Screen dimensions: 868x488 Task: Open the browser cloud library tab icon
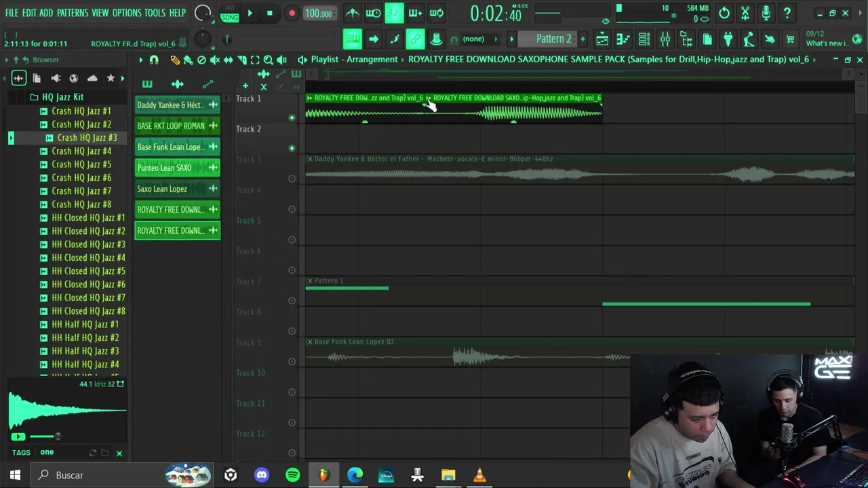pos(92,79)
